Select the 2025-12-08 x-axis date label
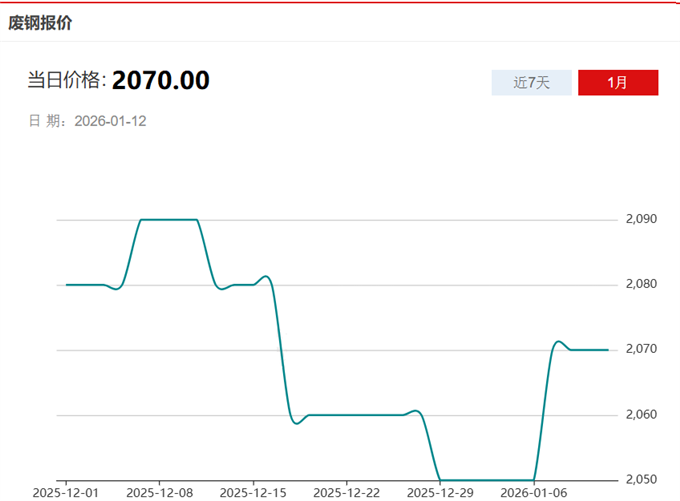This screenshot has width=680, height=501. pos(159,492)
